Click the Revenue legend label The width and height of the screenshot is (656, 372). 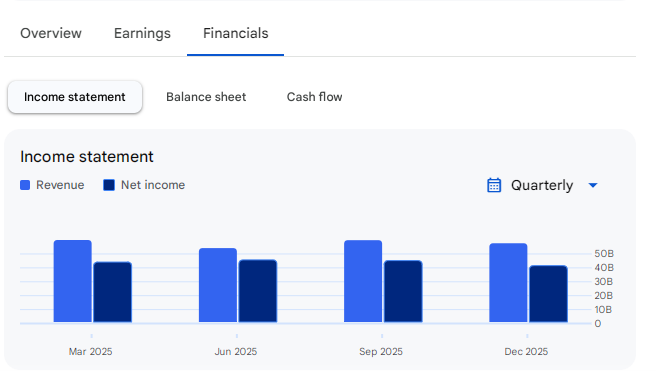click(x=60, y=185)
